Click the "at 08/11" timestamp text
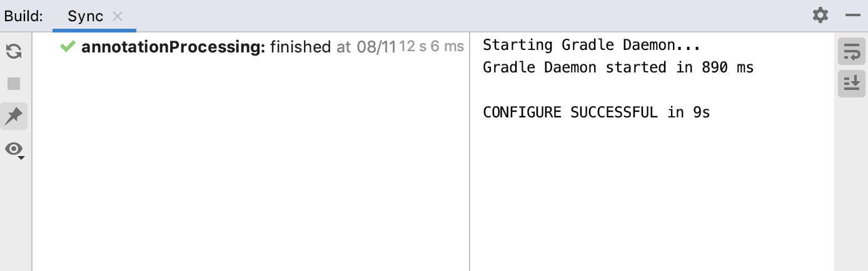 click(366, 47)
